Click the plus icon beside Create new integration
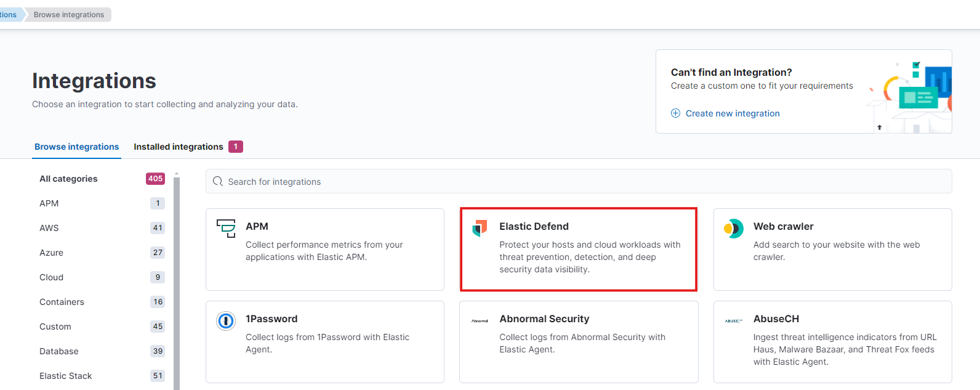Screen dimensions: 980x390 pos(675,113)
